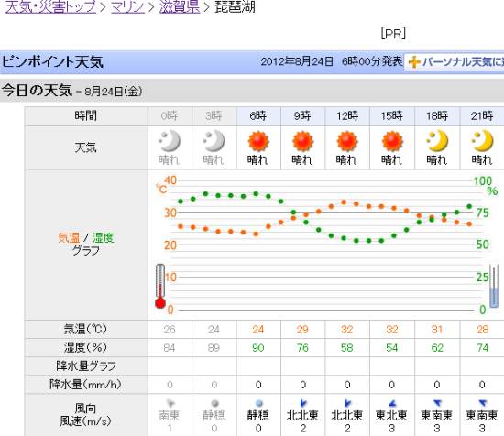Screen dimensions: 504x436
Task: Select the 18時 column header
Action: click(437, 115)
